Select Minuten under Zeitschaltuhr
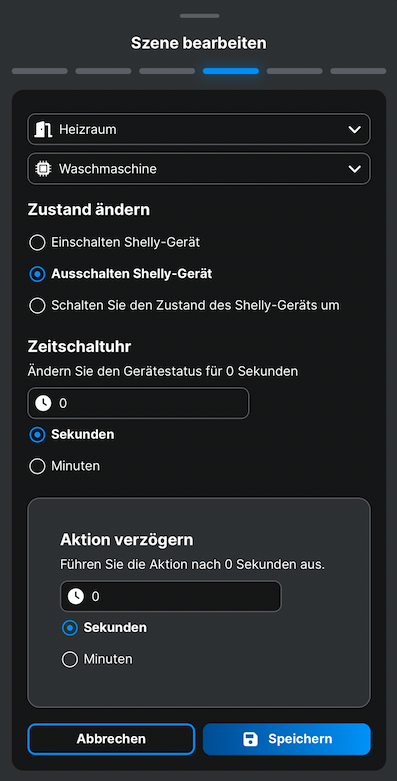 (37, 466)
